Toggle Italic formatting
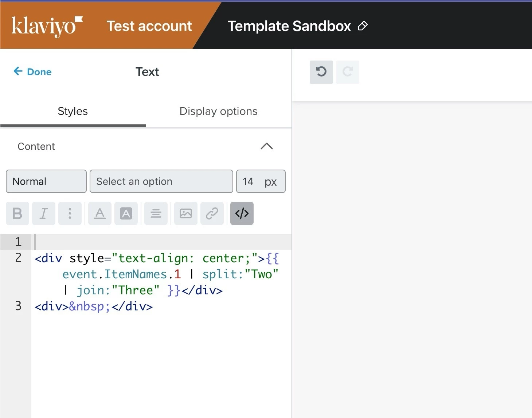532x418 pixels. (44, 213)
